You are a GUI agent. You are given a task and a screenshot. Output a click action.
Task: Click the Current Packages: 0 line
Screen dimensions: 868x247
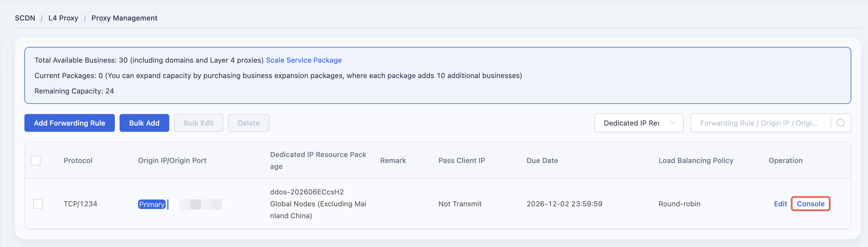click(x=278, y=76)
